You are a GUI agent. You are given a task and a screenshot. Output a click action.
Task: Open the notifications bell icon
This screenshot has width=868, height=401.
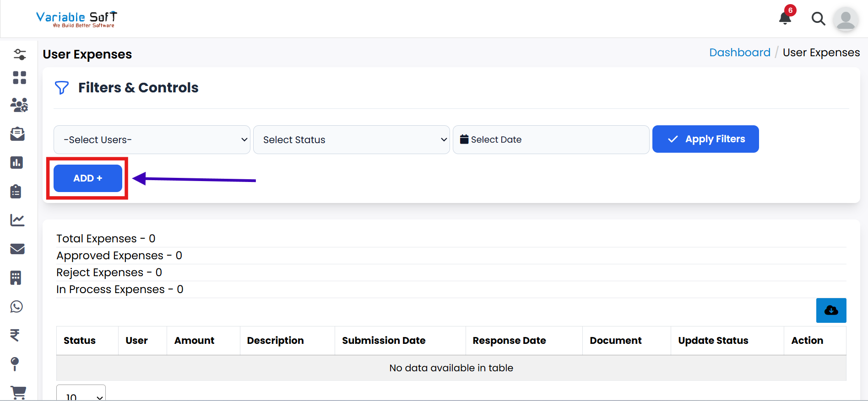(x=785, y=18)
